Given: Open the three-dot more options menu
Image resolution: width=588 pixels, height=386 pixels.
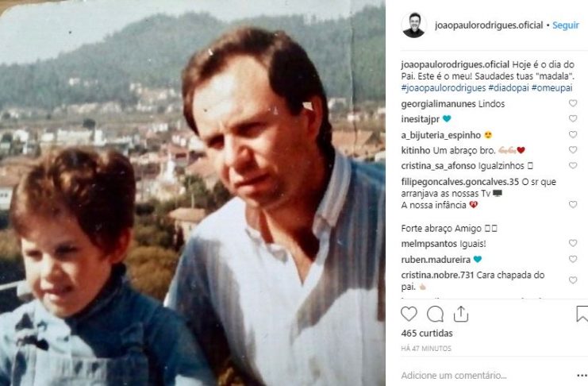Looking at the screenshot, I should pos(582,375).
